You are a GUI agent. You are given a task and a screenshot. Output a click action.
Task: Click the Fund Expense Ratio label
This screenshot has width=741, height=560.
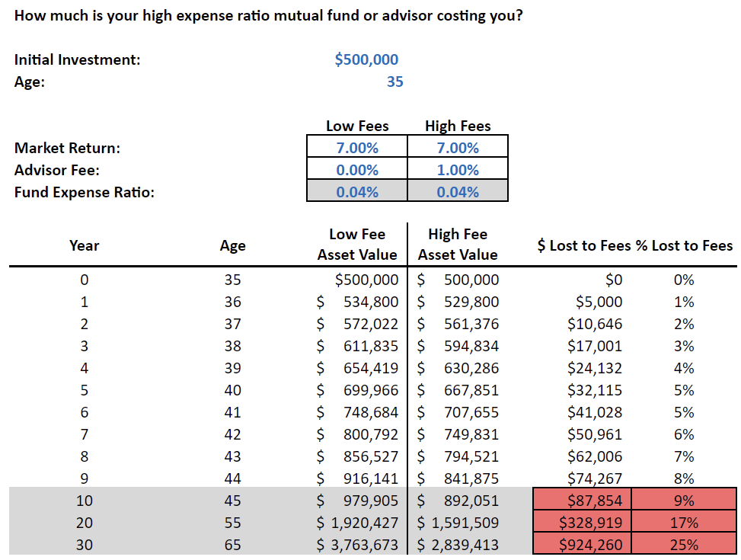click(x=85, y=192)
